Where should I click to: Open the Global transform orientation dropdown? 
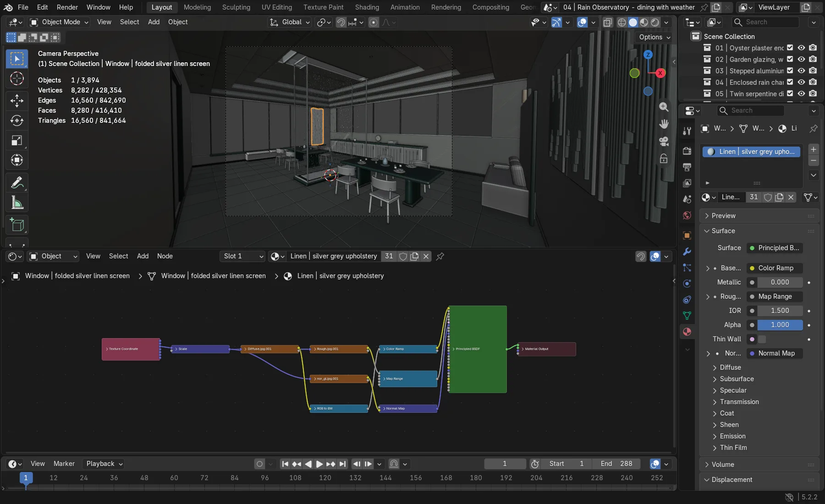point(290,22)
